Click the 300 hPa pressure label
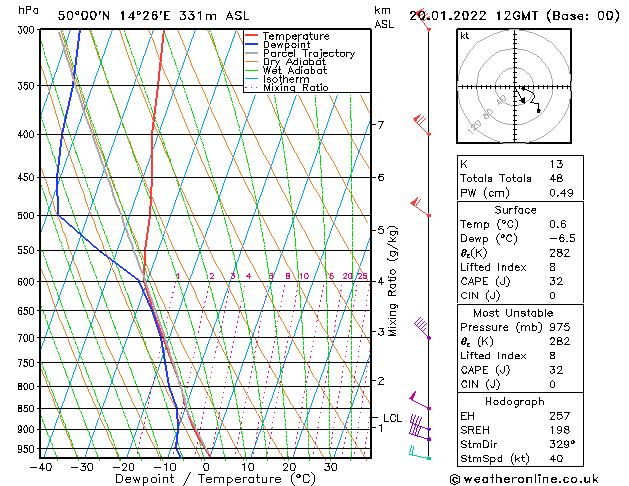The height and width of the screenshot is (486, 629). (x=28, y=30)
